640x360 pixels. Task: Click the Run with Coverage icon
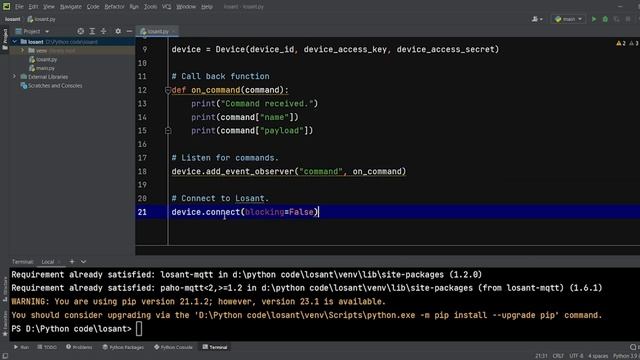tap(617, 19)
